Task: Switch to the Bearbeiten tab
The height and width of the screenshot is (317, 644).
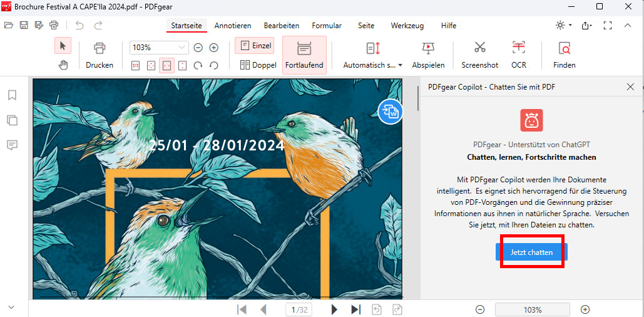Action: (282, 26)
